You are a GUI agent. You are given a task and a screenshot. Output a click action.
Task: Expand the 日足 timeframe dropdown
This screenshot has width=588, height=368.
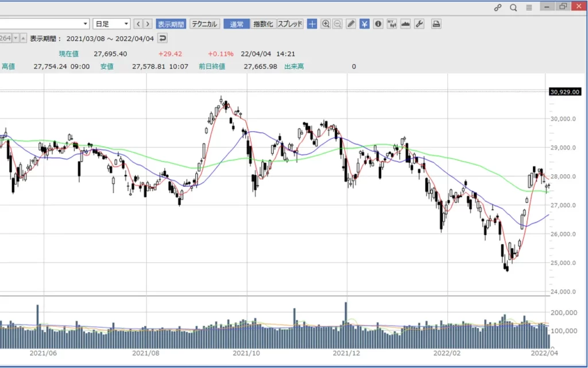point(126,24)
